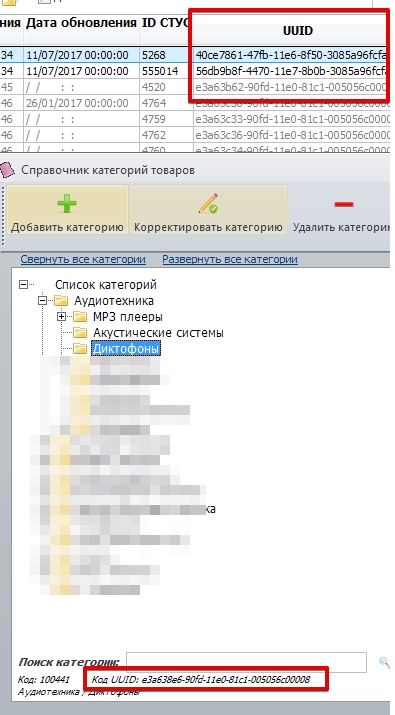
Task: Select the Акустические системы category
Action: pos(158,332)
